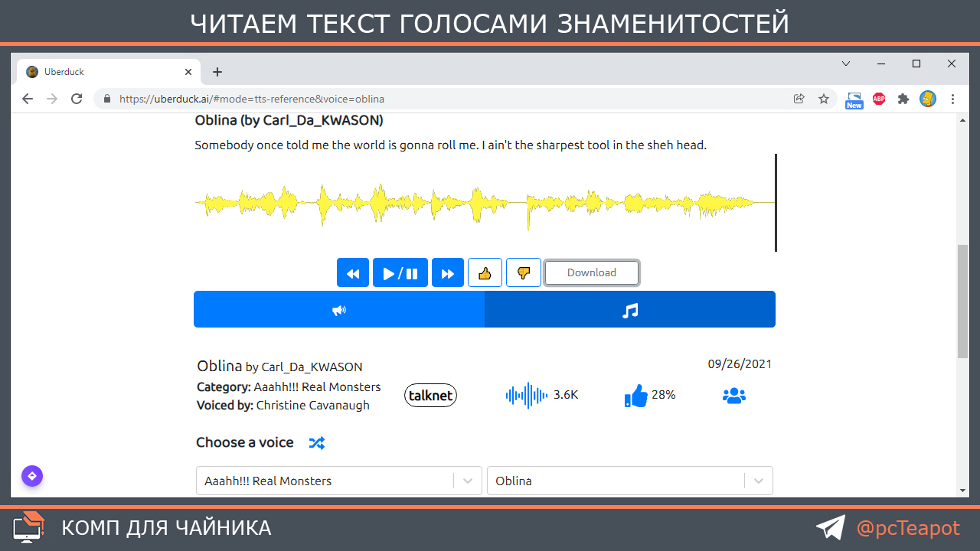Give the audio a thumbs down
Screen dimensions: 980x551
click(524, 272)
